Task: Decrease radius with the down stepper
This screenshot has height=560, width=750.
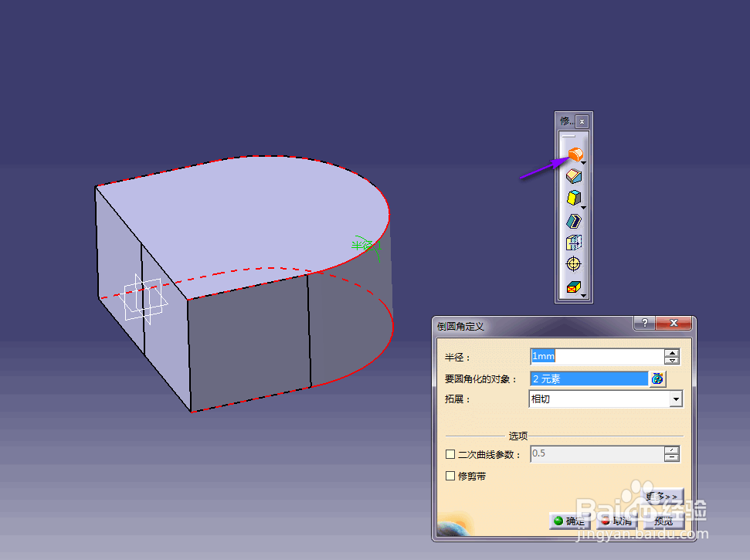Action: click(x=672, y=360)
